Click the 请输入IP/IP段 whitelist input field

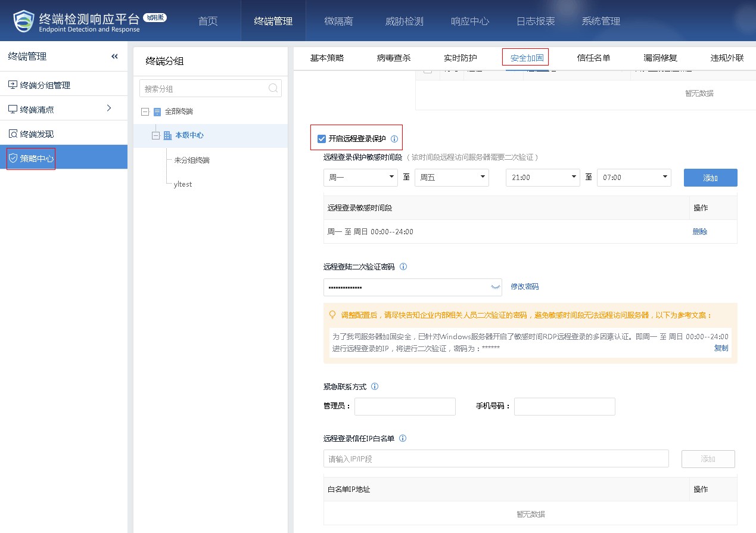click(496, 459)
